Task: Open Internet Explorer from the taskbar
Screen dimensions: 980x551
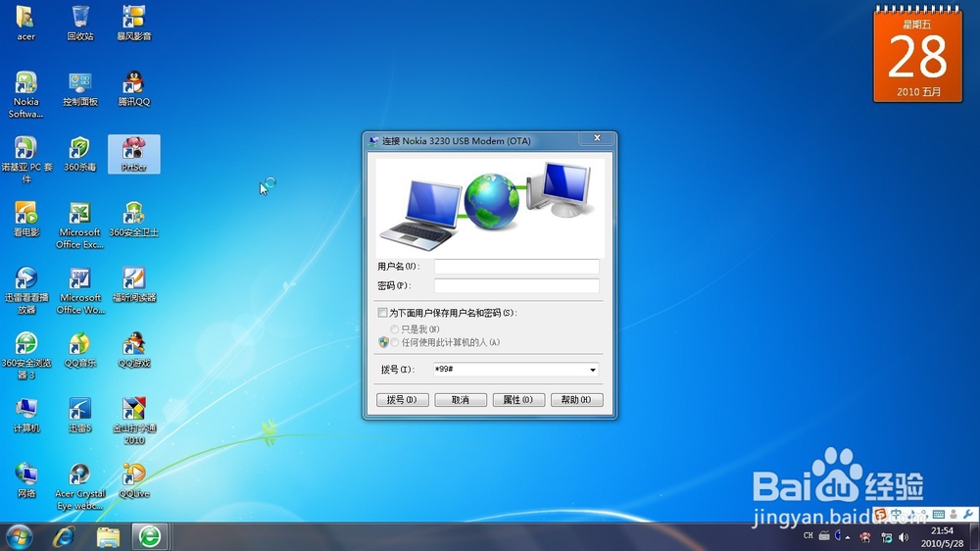Action: tap(65, 536)
